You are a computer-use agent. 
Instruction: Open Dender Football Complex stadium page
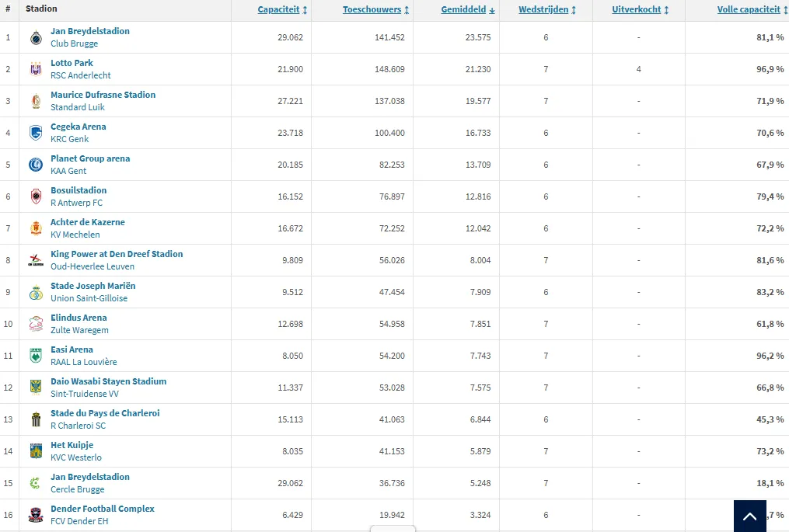[x=102, y=509]
